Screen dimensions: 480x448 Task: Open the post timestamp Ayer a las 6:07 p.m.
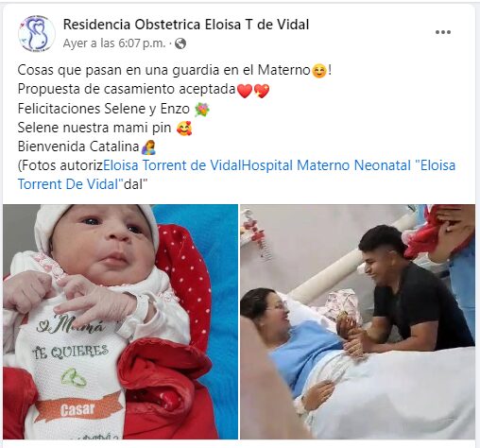(114, 43)
